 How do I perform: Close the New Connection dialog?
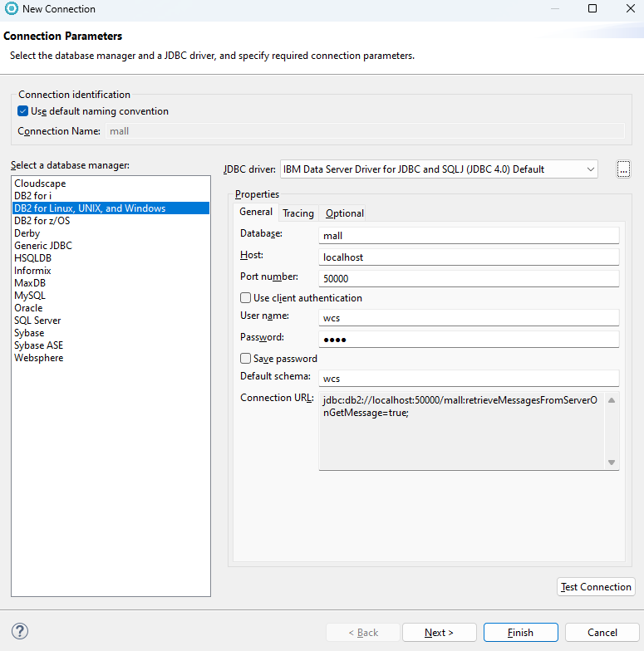coord(630,8)
